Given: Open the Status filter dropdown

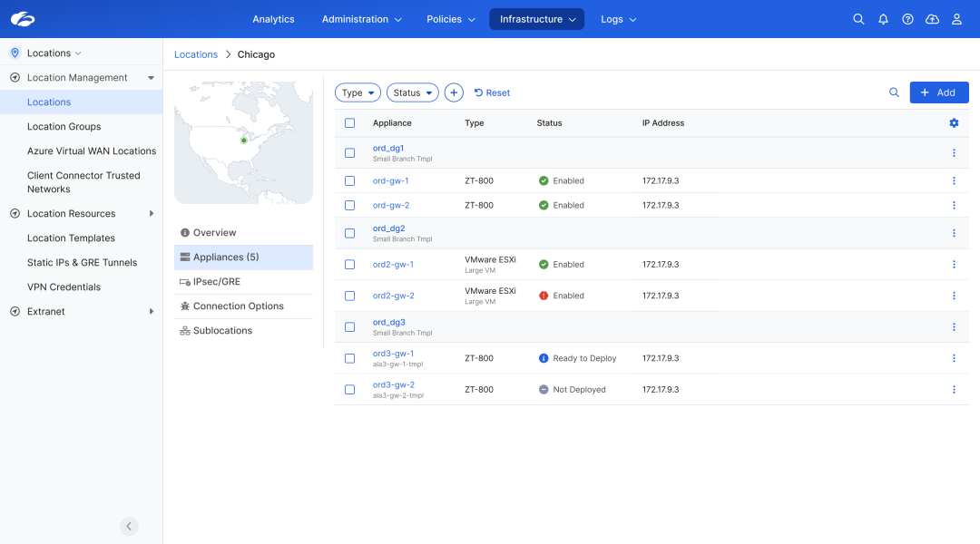Looking at the screenshot, I should (x=412, y=92).
